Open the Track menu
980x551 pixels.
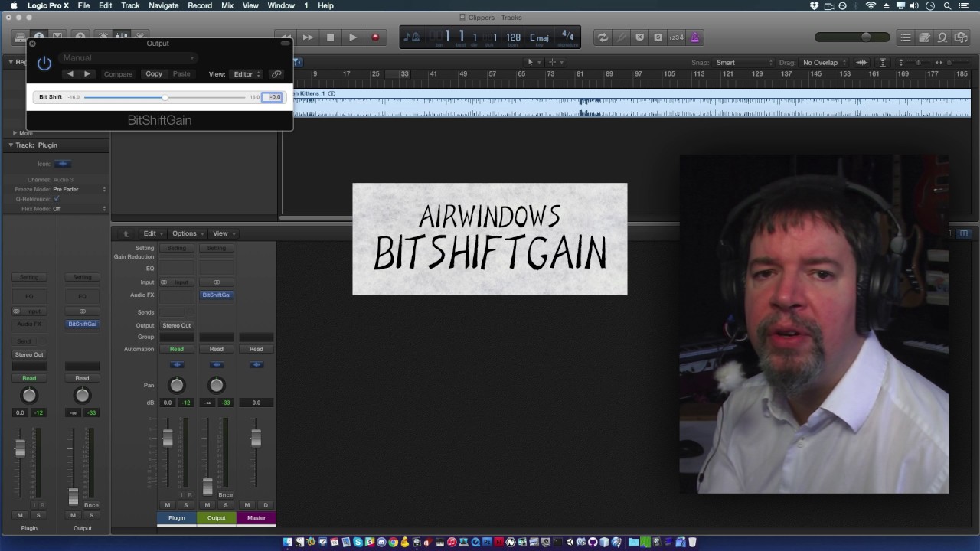130,5
